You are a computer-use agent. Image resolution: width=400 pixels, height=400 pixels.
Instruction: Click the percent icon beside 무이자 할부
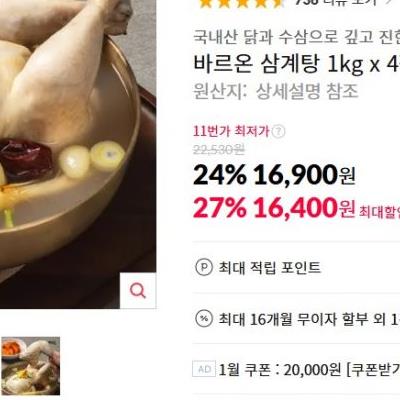(x=204, y=319)
